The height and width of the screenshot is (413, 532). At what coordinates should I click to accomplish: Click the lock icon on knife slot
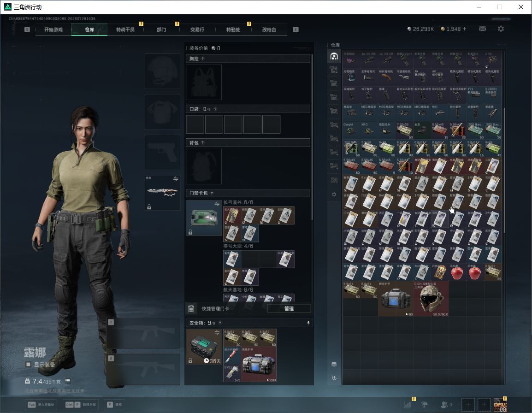coord(149,206)
